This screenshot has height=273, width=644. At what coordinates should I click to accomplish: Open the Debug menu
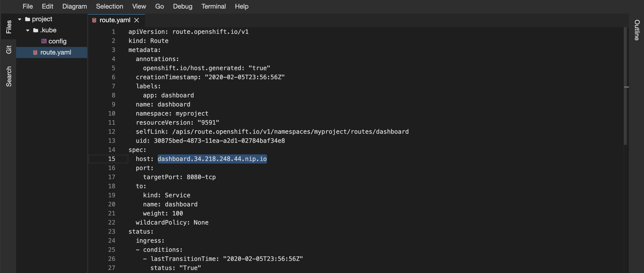[182, 6]
